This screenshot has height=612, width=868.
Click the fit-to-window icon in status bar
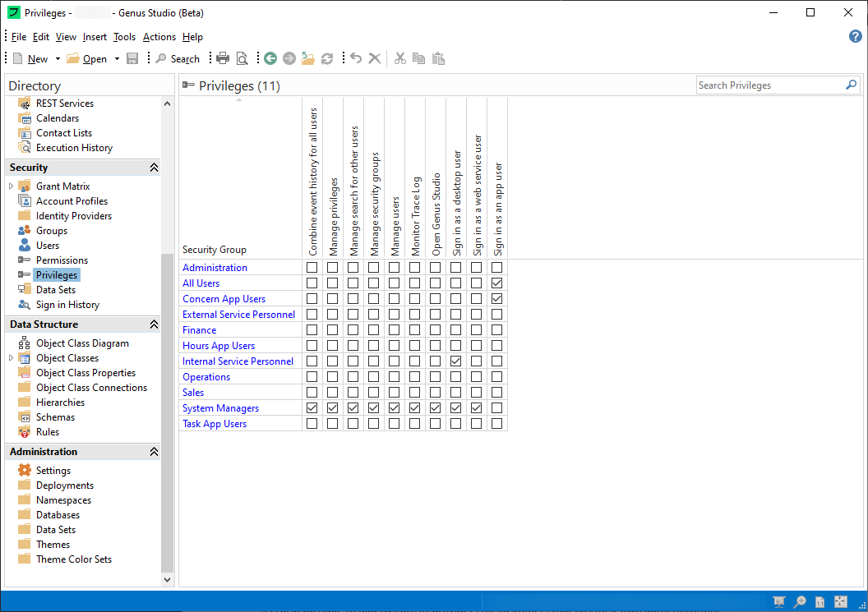pos(840,602)
